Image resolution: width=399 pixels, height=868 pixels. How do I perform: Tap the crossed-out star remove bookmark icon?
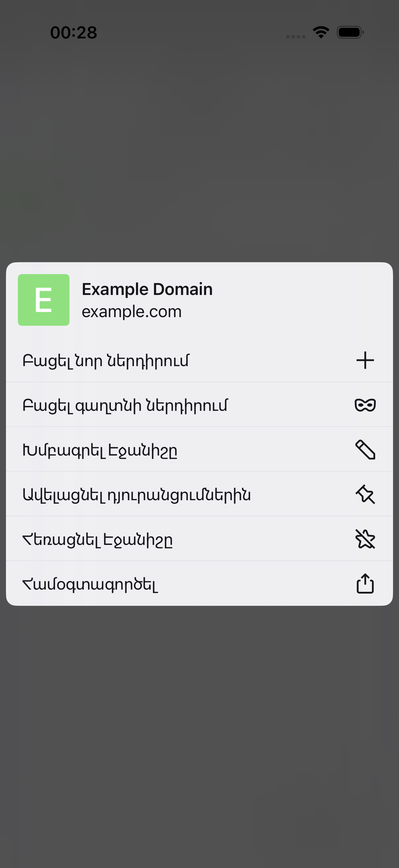click(x=365, y=539)
